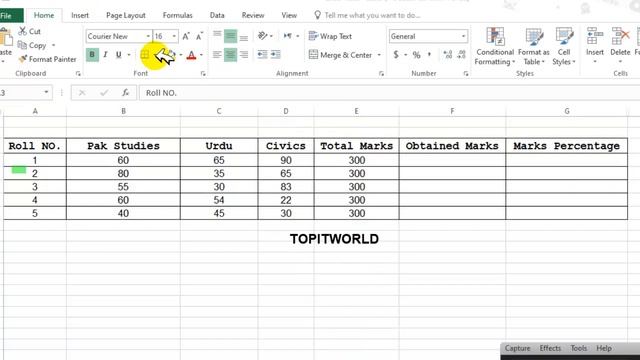This screenshot has height=360, width=640.
Task: Toggle Wrap Text
Action: 330,36
